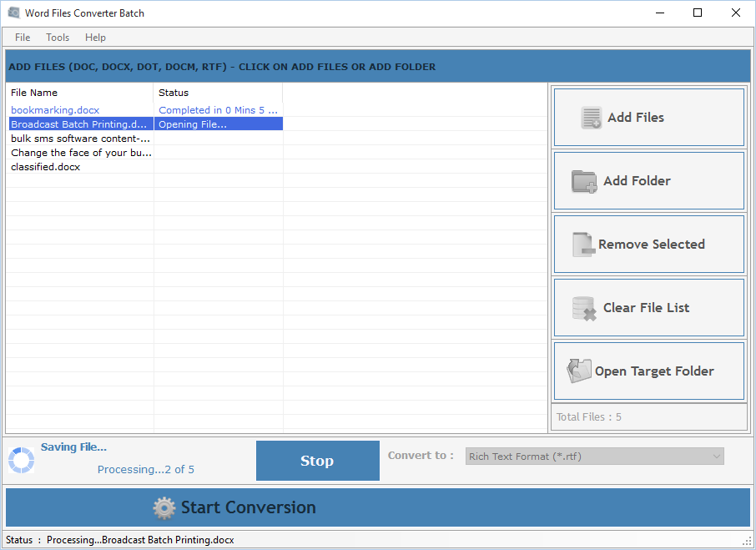756x550 pixels.
Task: Click the spinning progress indicator icon
Action: (20, 460)
